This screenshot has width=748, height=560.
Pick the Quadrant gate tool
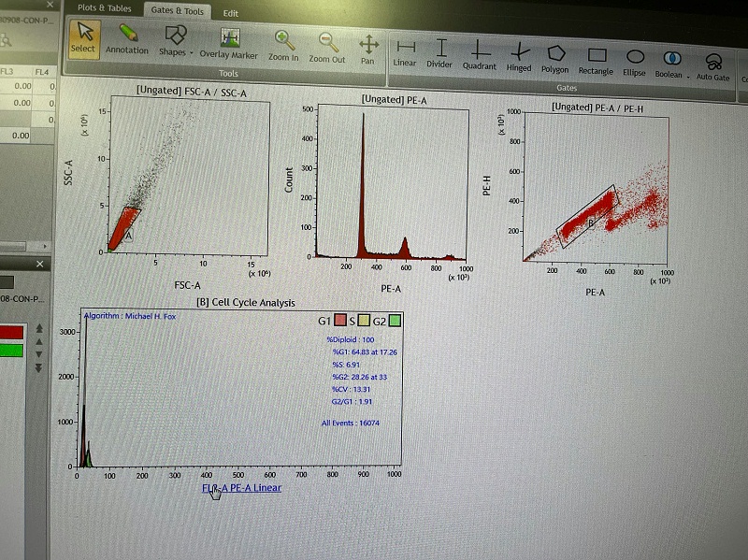pyautogui.click(x=479, y=53)
